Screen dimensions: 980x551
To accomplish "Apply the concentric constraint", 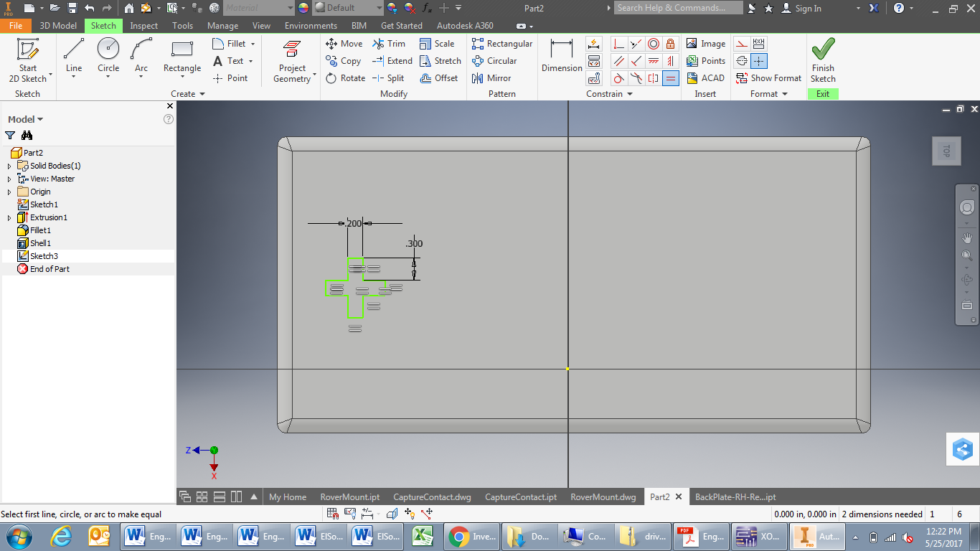I will pyautogui.click(x=654, y=44).
